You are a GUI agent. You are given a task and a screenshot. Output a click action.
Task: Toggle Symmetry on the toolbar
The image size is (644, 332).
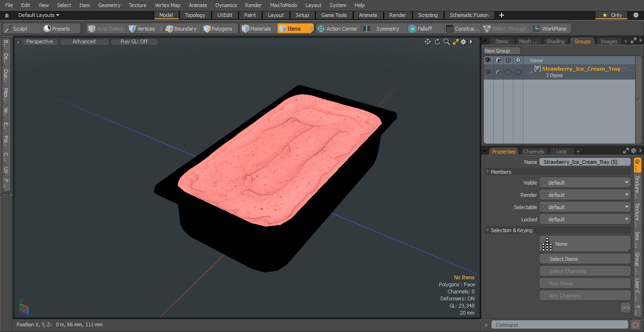(383, 29)
